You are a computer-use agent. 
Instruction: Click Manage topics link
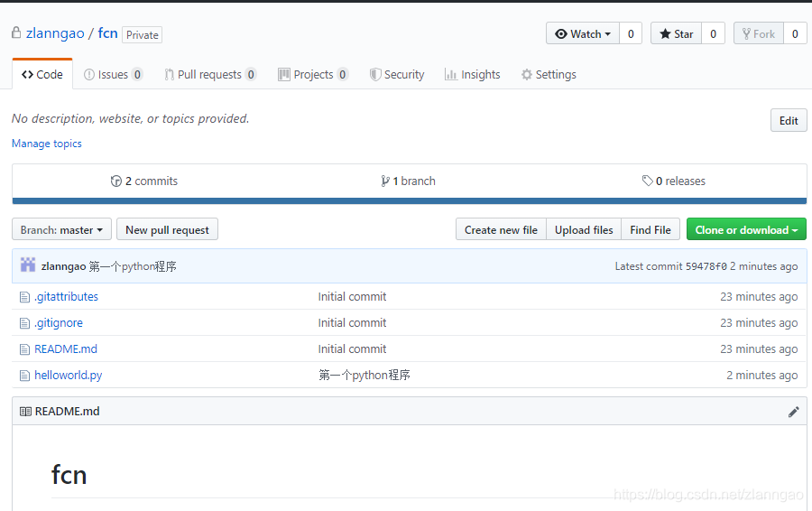(47, 144)
